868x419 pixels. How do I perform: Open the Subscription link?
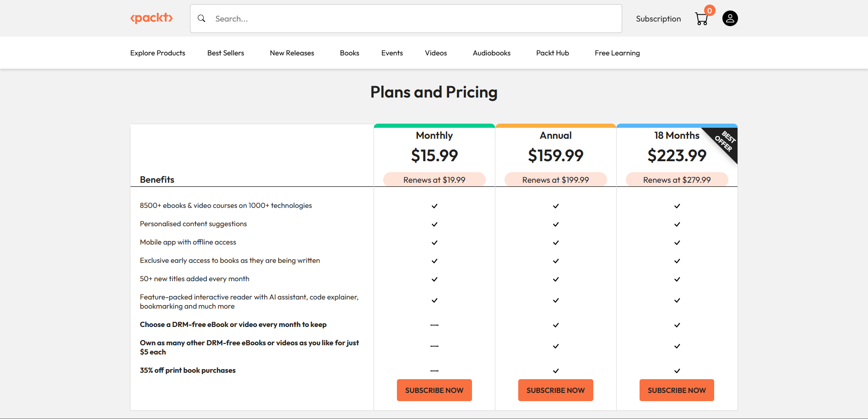click(x=658, y=19)
